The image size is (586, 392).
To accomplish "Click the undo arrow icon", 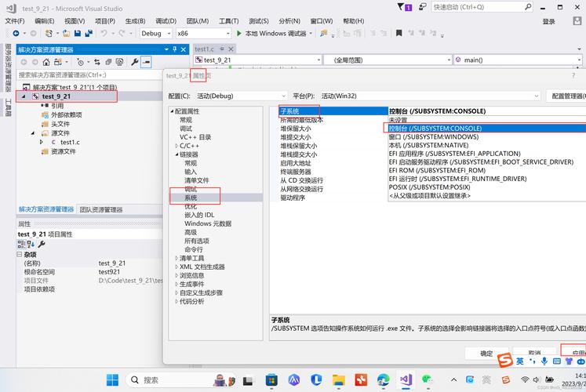I will point(104,33).
